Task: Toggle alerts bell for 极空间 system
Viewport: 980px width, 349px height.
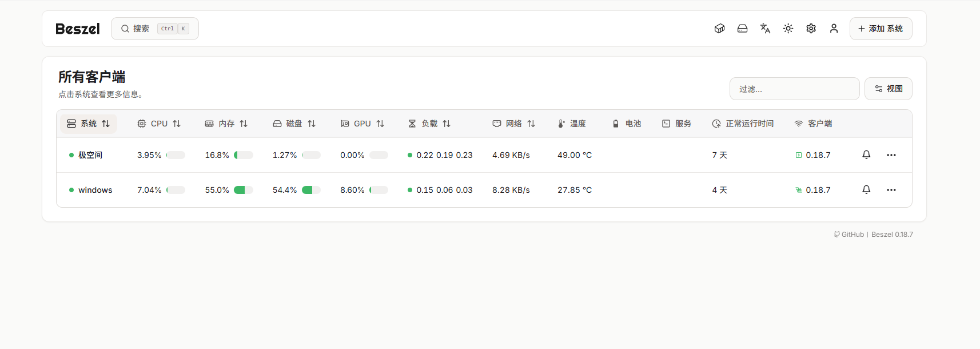Action: [x=866, y=155]
